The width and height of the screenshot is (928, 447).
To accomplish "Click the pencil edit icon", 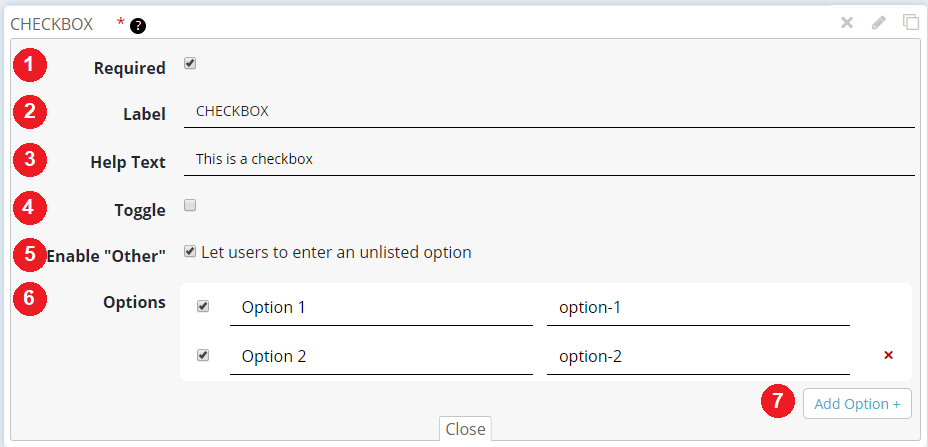I will pos(879,22).
